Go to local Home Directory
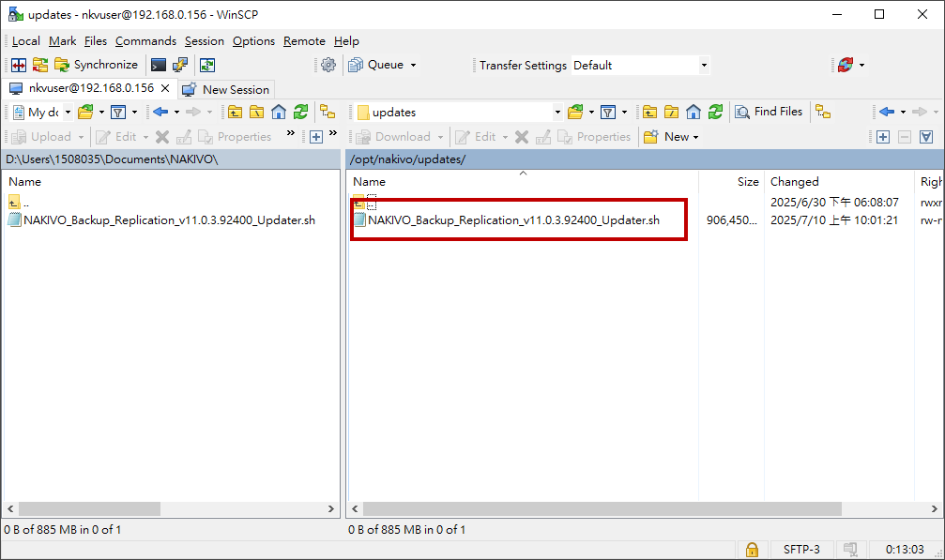Viewport: 945px width, 560px height. (279, 112)
